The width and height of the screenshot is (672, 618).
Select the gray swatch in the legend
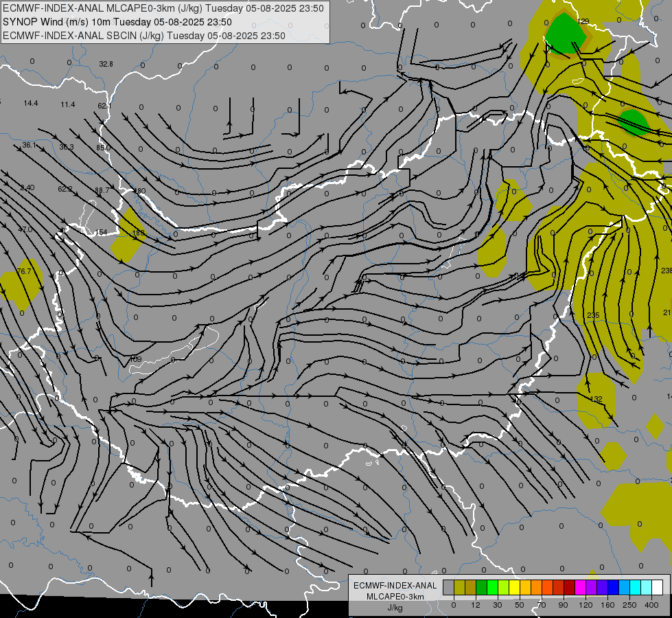[x=448, y=588]
